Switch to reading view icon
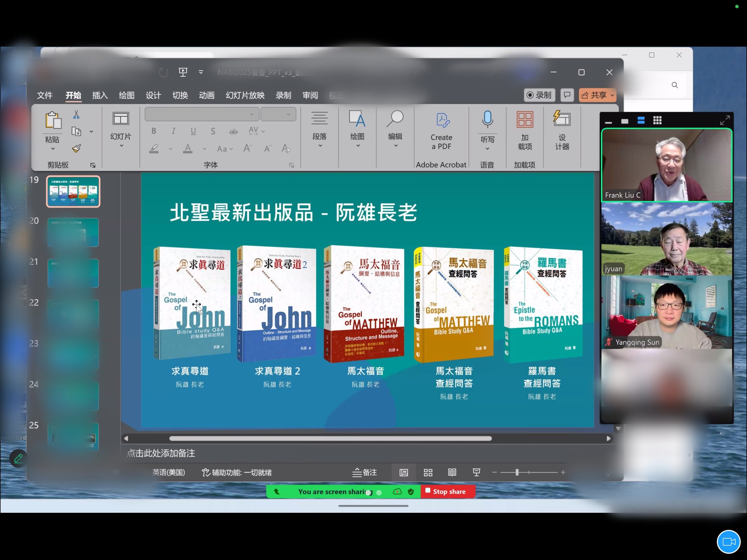747x560 pixels. tap(452, 472)
